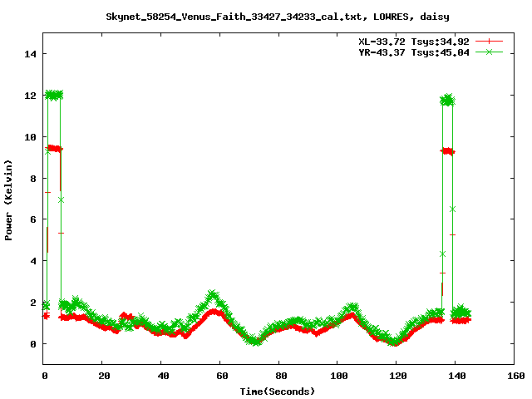
Task: Click the x-axis tick label 20
Action: [104, 376]
